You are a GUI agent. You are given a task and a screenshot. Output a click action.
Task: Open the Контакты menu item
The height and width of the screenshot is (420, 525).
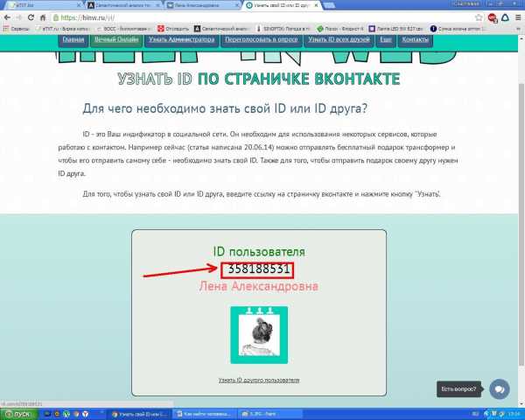(x=415, y=39)
